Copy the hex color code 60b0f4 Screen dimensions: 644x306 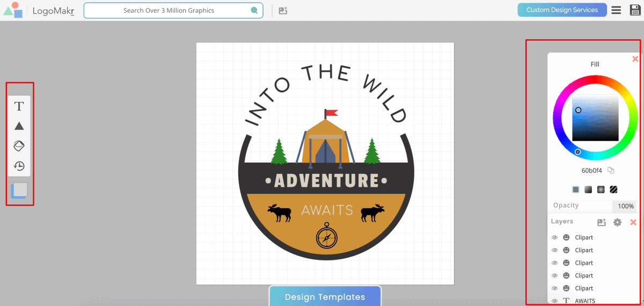click(x=611, y=171)
